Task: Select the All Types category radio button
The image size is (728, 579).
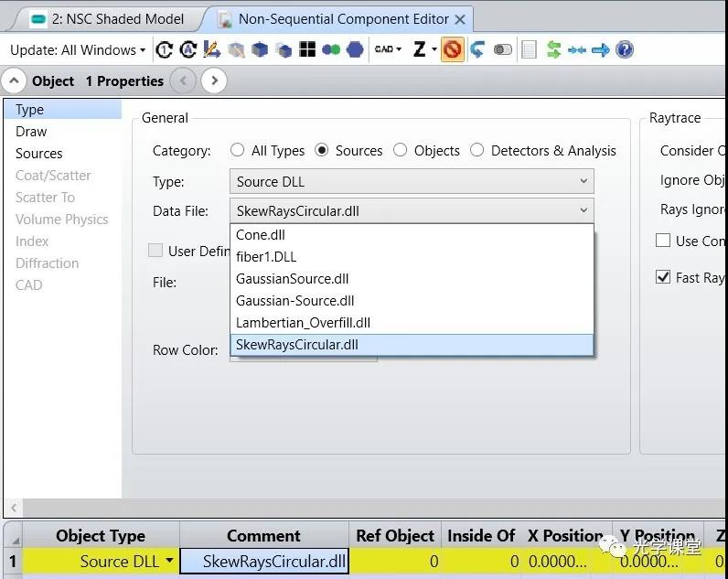Action: [x=238, y=151]
